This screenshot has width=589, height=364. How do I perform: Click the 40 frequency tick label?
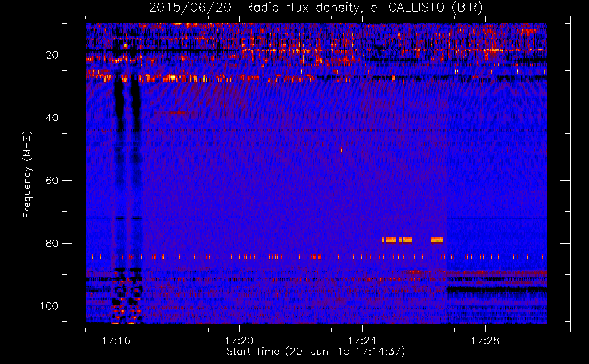pyautogui.click(x=52, y=118)
